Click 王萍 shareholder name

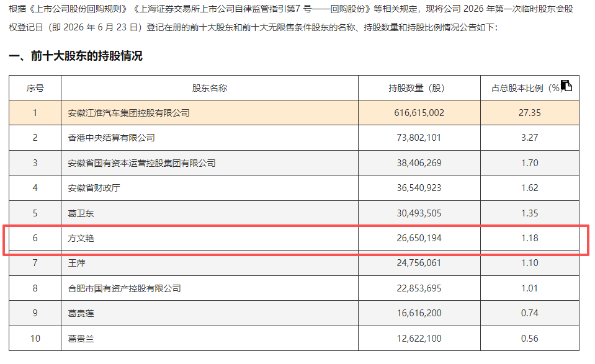(77, 263)
